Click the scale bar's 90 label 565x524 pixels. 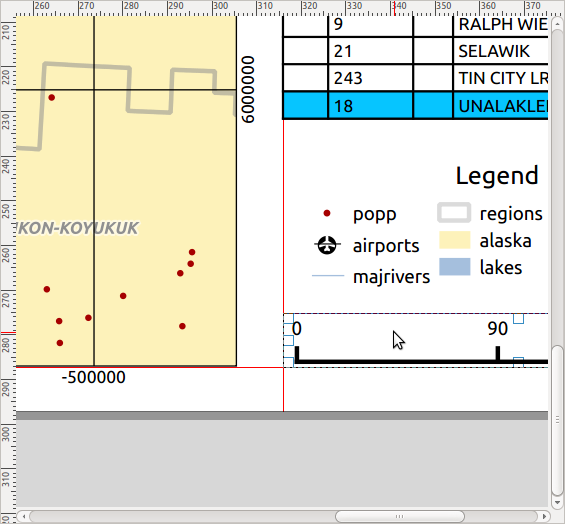click(x=498, y=329)
